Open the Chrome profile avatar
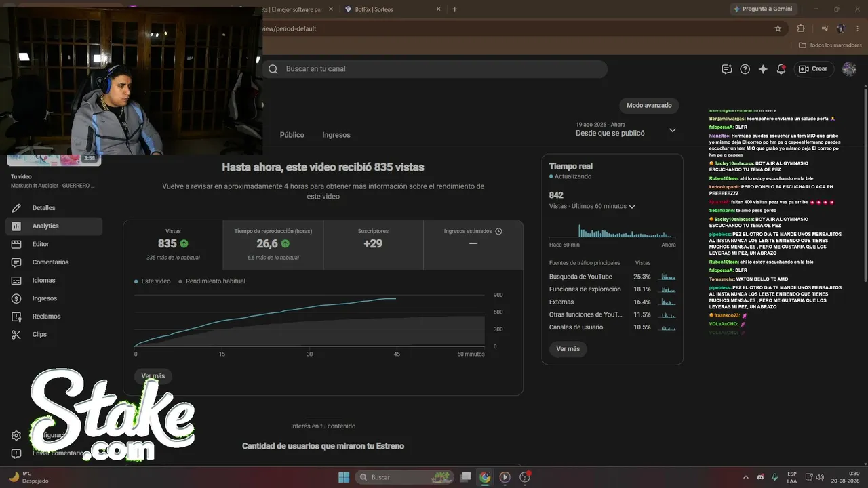The image size is (868, 488). [841, 28]
